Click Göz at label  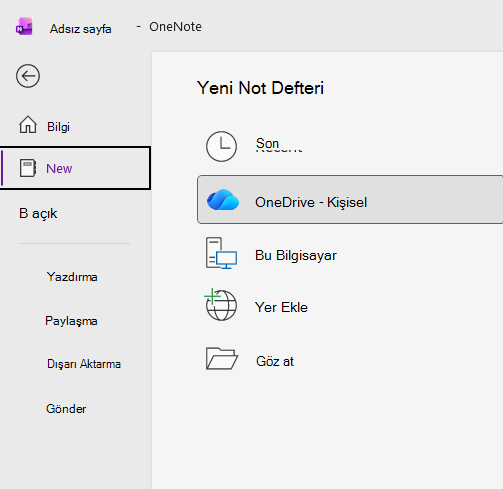click(275, 361)
